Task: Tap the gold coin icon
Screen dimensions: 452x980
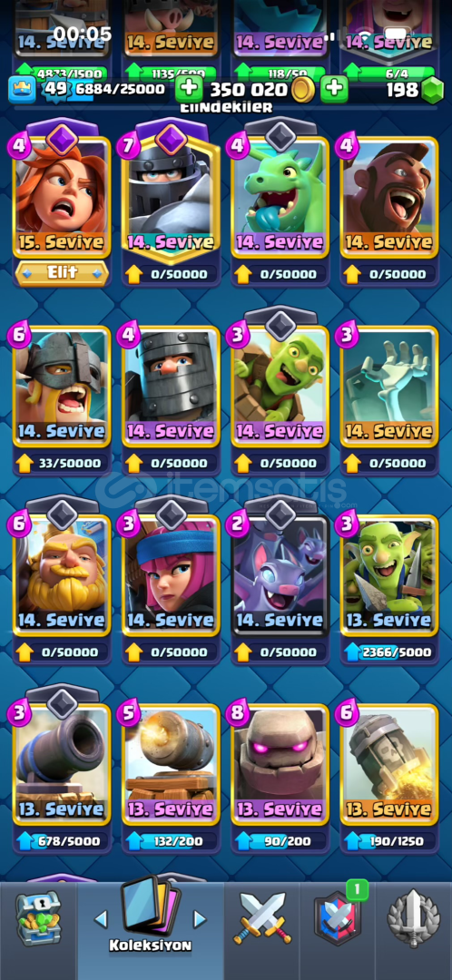Action: [304, 90]
